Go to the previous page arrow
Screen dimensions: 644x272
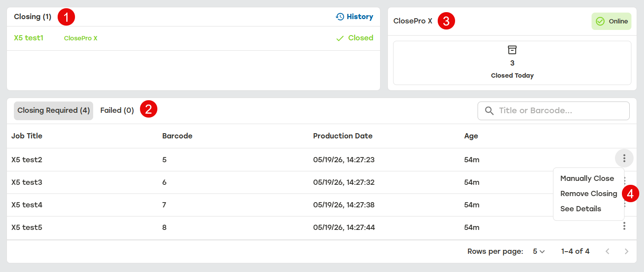tap(608, 251)
